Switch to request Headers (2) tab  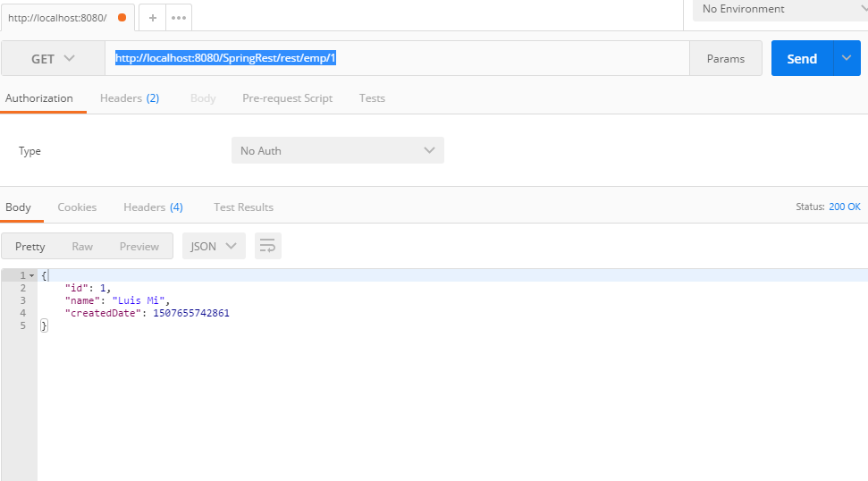coord(130,98)
